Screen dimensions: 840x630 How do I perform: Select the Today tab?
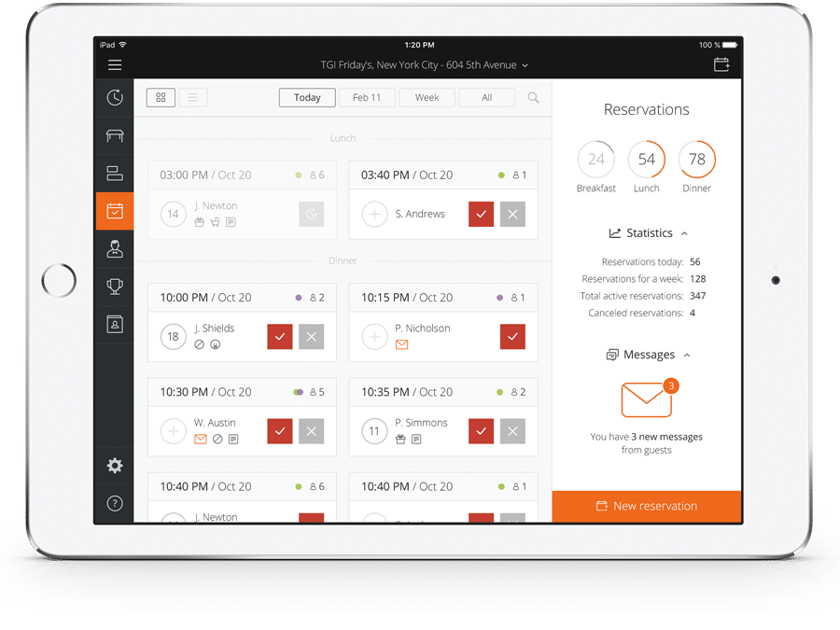tap(307, 97)
